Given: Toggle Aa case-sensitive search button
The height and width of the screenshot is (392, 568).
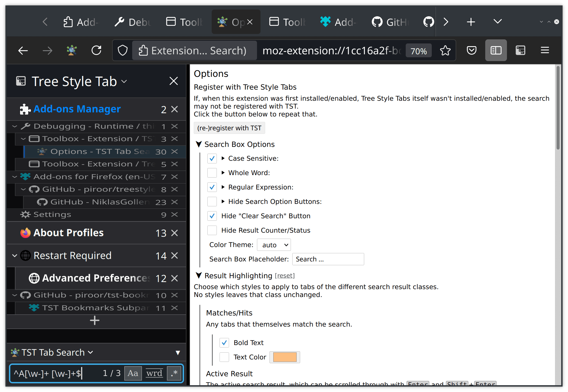Looking at the screenshot, I should (133, 373).
